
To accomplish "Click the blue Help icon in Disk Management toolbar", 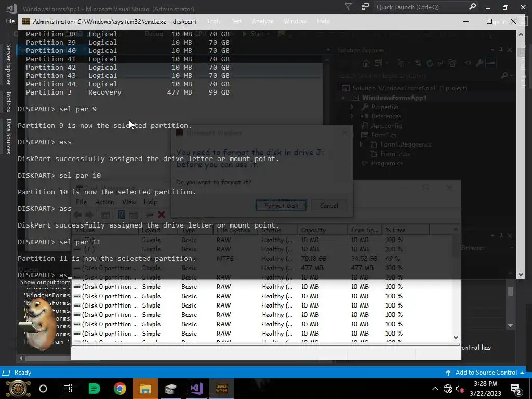I will pos(121,215).
